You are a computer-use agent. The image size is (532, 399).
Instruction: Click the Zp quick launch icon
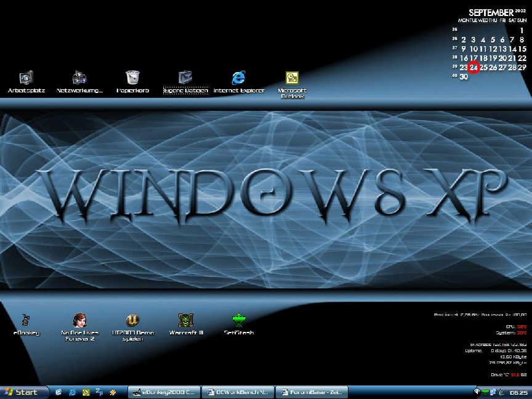[99, 392]
